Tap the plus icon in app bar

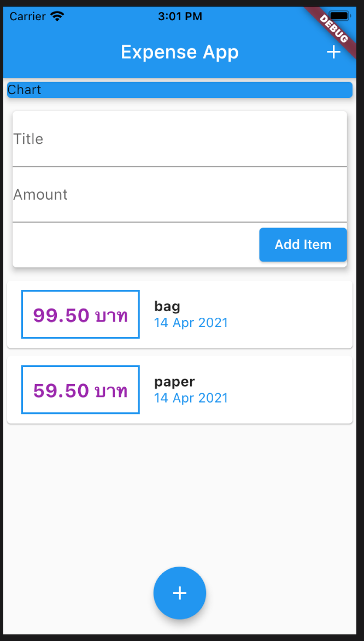coord(333,52)
